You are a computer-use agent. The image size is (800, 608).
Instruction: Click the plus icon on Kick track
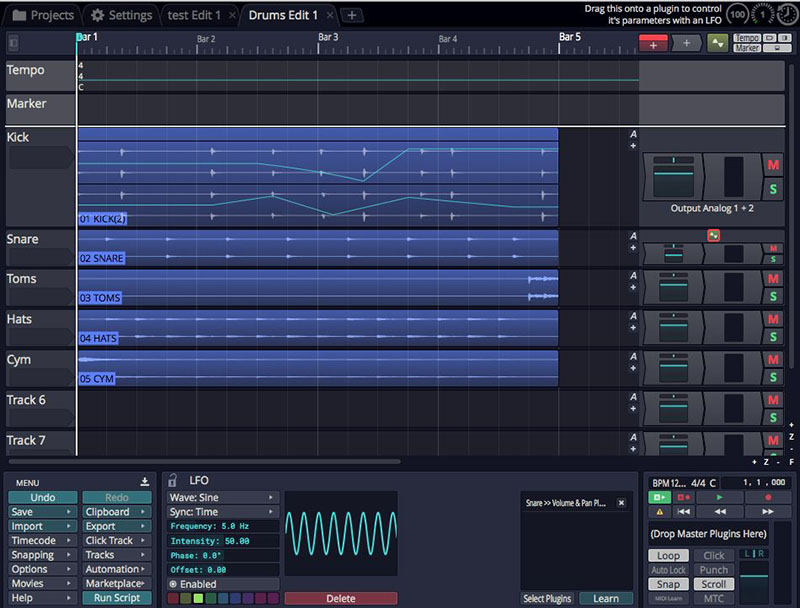tap(633, 146)
